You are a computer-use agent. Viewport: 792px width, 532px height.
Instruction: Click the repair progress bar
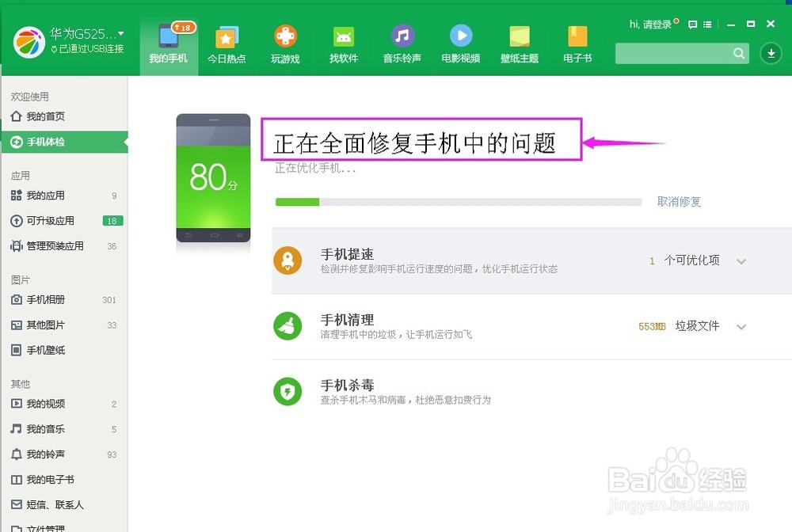(x=458, y=202)
